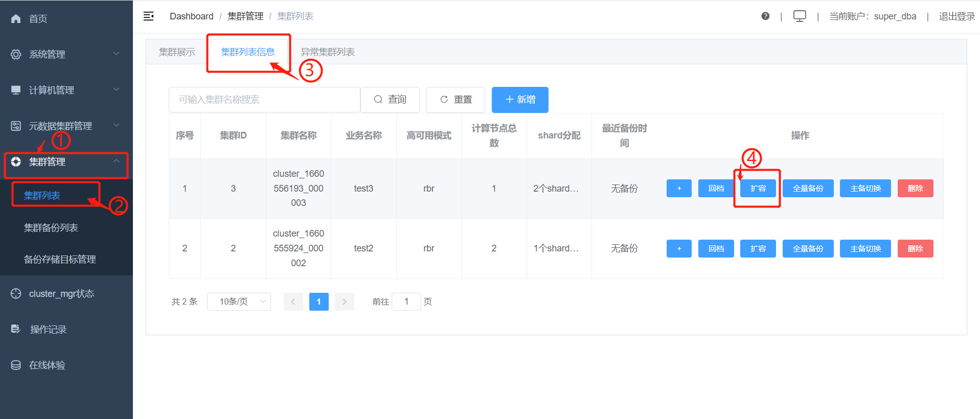Viewport: 980px width, 419px height.
Task: Click the plus button for cluster test3
Action: pos(679,189)
